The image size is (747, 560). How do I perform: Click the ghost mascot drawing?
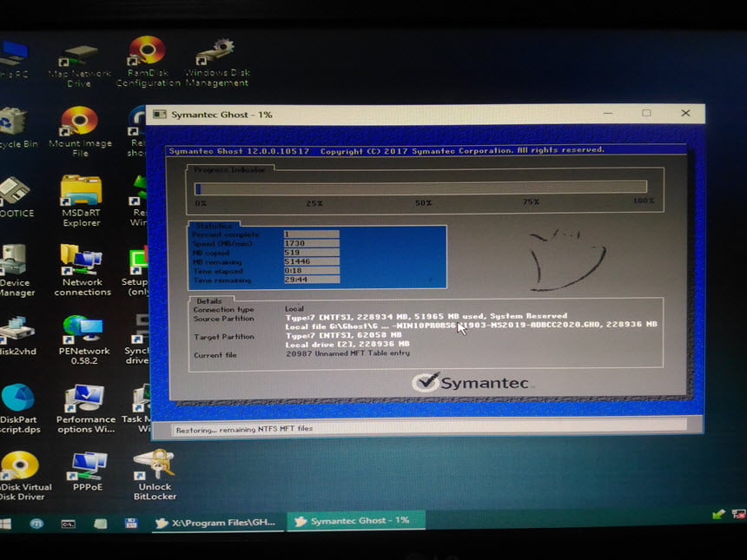click(x=566, y=260)
